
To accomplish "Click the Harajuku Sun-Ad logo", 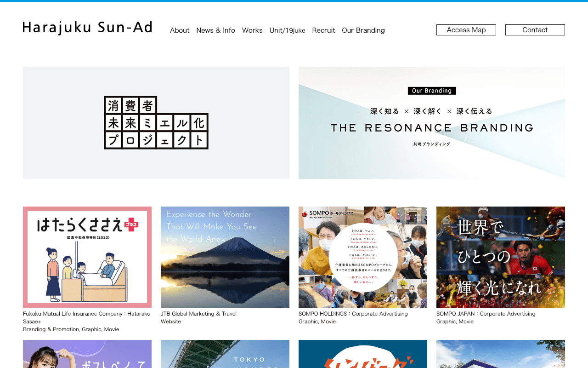I will (x=87, y=28).
